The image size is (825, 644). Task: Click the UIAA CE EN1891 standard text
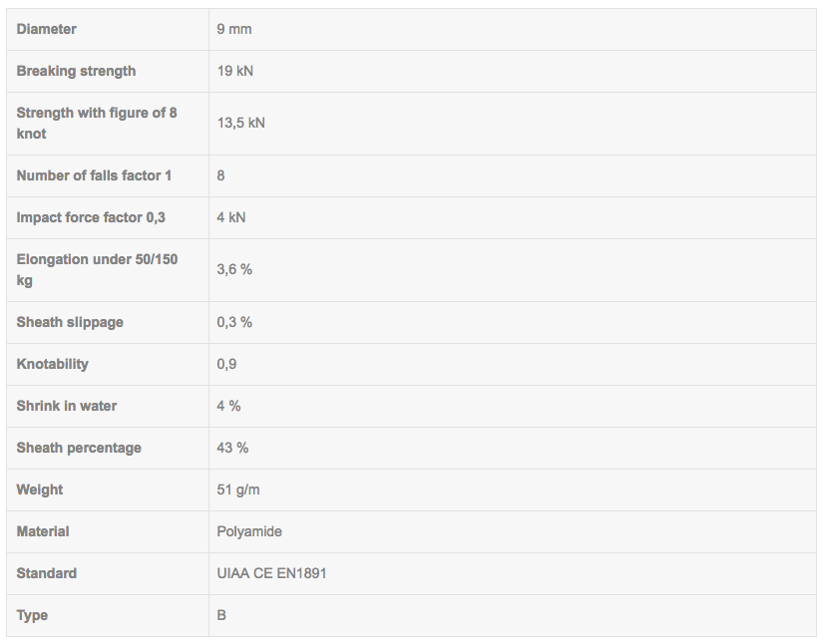(271, 573)
